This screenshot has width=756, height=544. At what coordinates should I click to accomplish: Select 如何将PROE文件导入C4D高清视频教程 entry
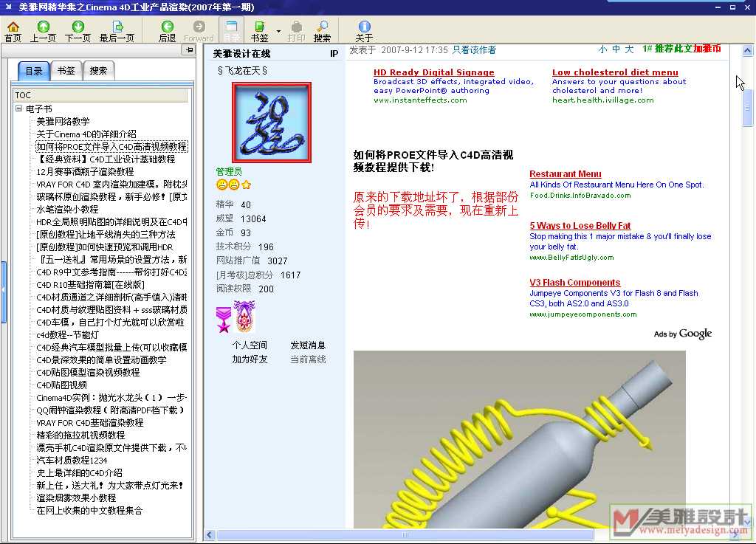click(111, 146)
